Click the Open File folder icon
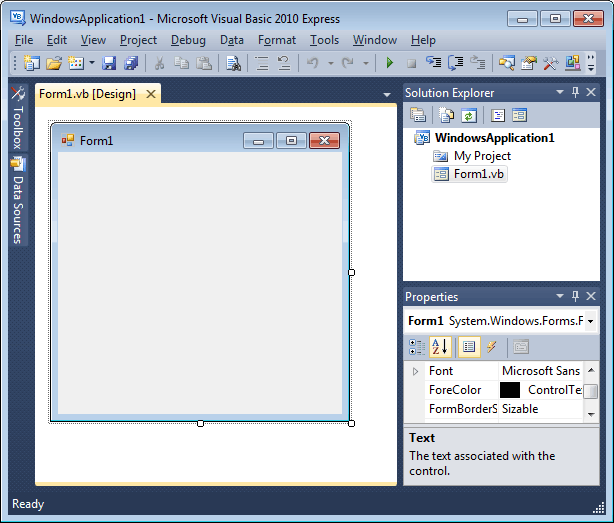Viewport: 614px width, 523px height. [x=54, y=63]
